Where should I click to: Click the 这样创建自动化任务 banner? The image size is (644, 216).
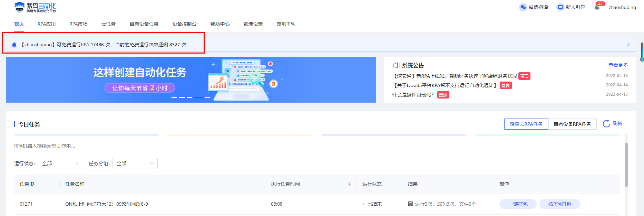point(191,80)
